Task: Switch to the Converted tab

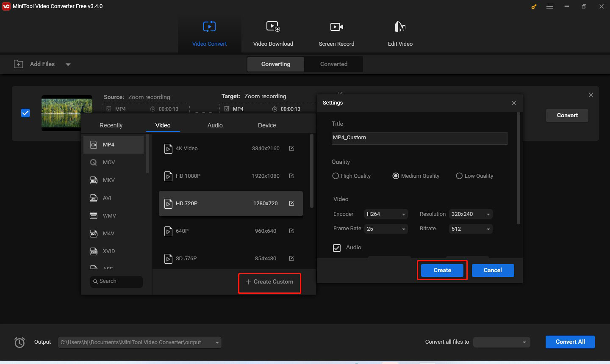Action: [x=334, y=64]
